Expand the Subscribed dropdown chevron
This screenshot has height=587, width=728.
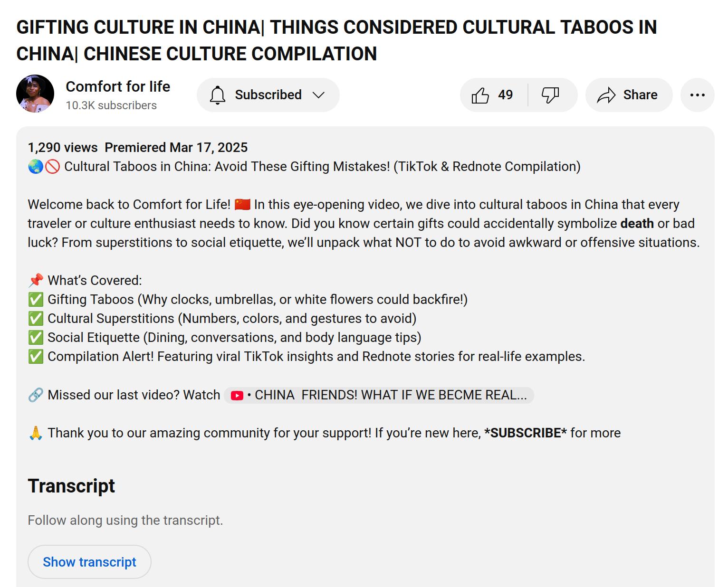coord(318,95)
